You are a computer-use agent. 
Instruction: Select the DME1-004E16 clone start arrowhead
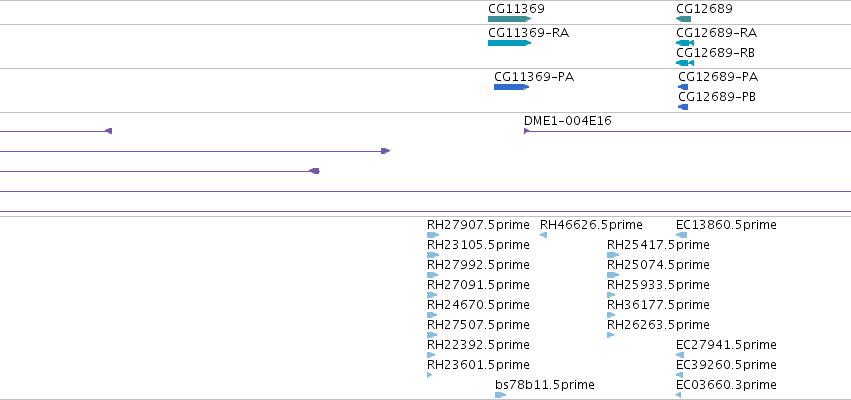click(x=526, y=131)
